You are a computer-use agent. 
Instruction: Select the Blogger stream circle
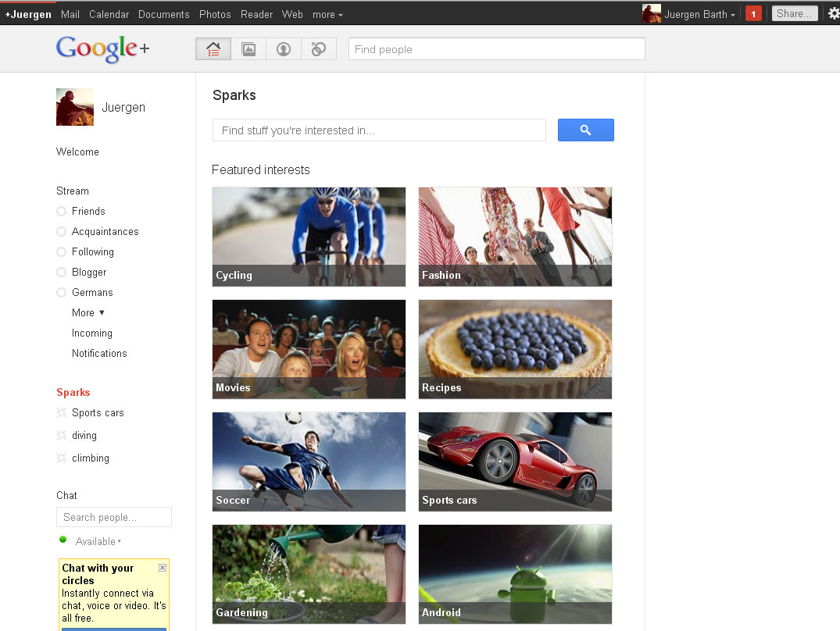(x=61, y=273)
